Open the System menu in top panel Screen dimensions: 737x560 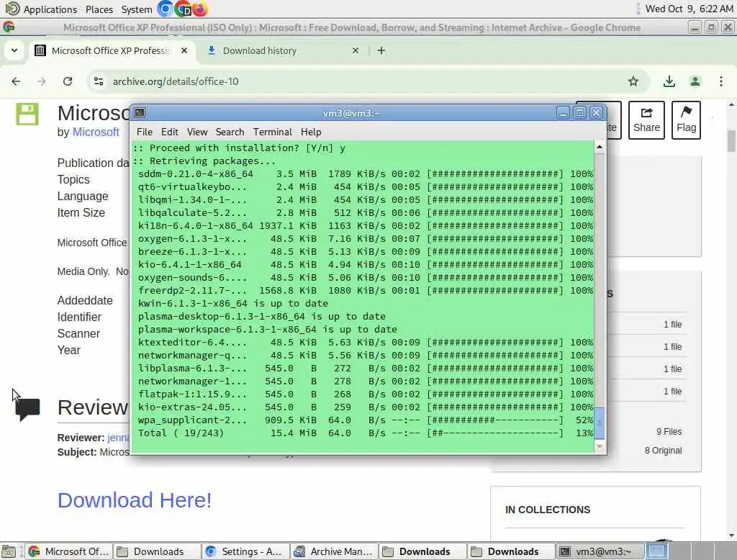click(x=136, y=9)
